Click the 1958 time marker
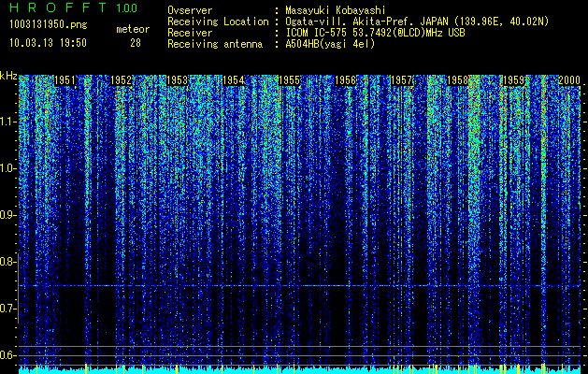The height and width of the screenshot is (374, 588). coord(457,80)
